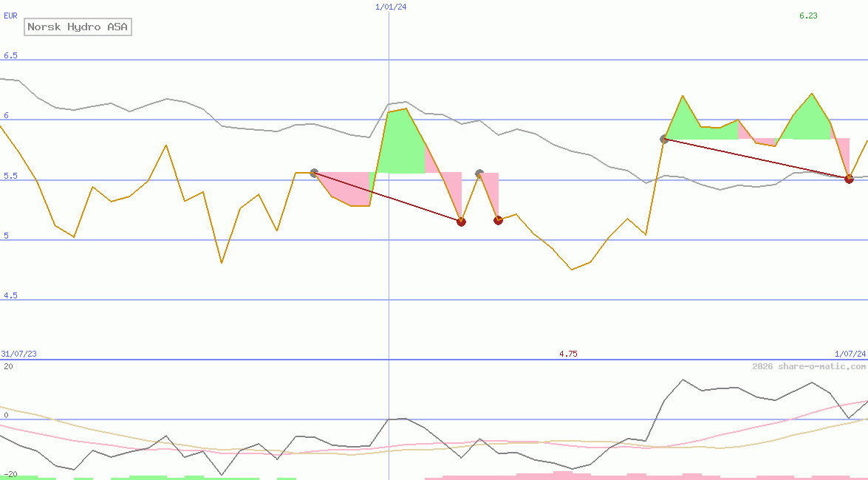Click the red sell marker ending long trendline
Viewport: 868px width, 480px height.
click(x=461, y=222)
